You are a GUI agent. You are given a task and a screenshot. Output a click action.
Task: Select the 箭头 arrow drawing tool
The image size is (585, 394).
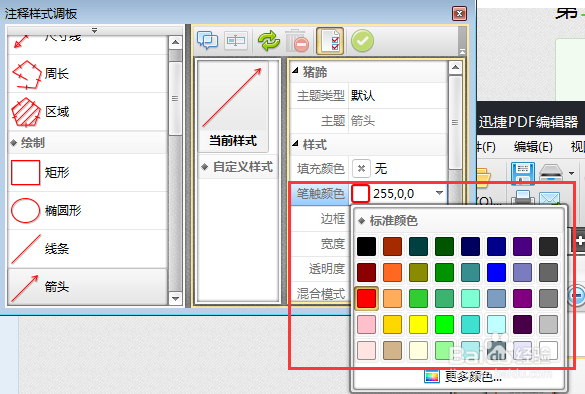pyautogui.click(x=87, y=287)
